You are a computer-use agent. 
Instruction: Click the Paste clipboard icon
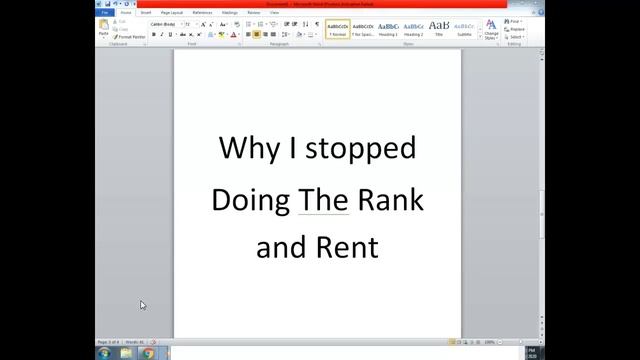tap(104, 25)
